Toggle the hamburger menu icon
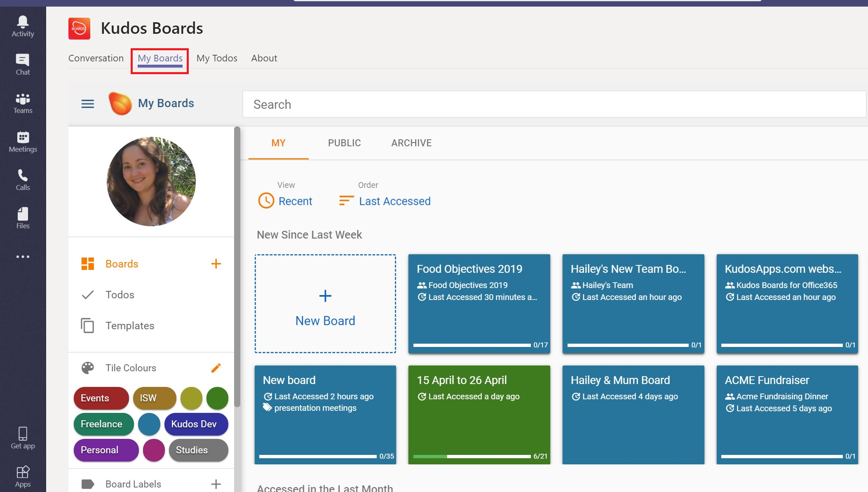 pos(87,104)
